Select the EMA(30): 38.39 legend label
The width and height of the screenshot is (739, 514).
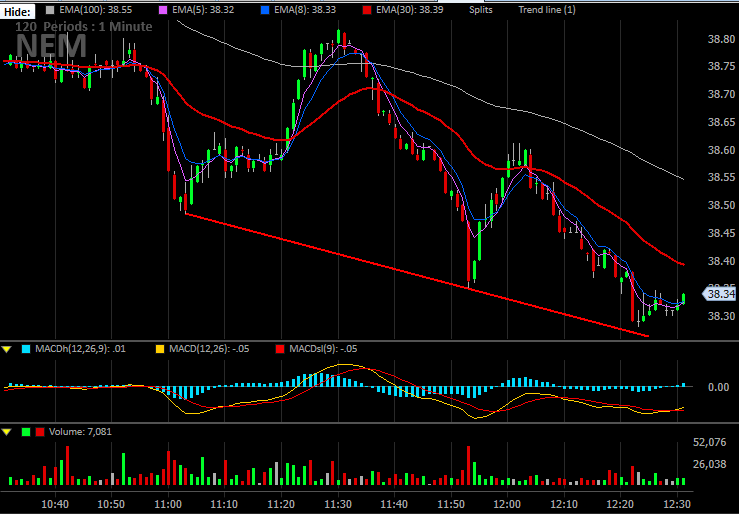point(410,9)
